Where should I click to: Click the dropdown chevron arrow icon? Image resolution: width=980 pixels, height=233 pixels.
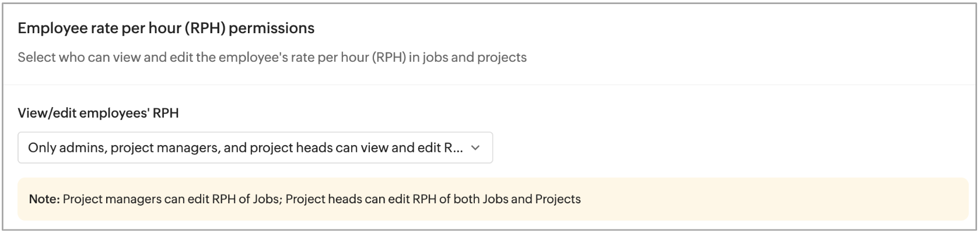[x=475, y=148]
